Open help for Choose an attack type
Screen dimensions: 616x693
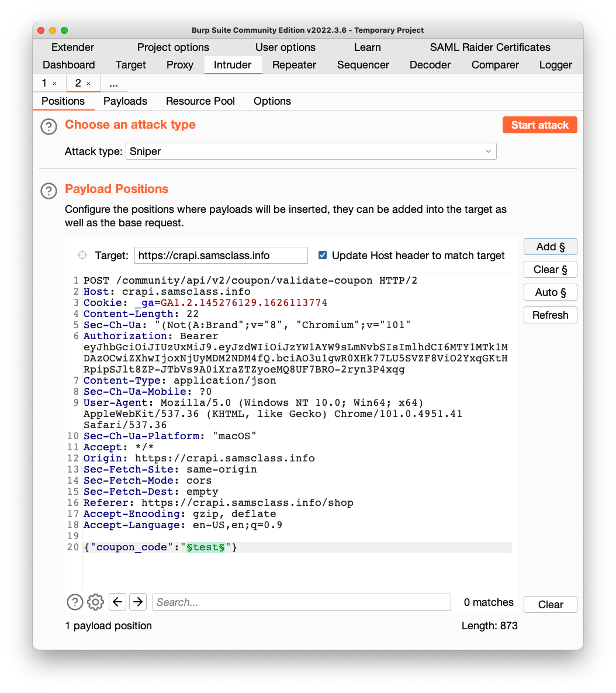click(x=49, y=127)
